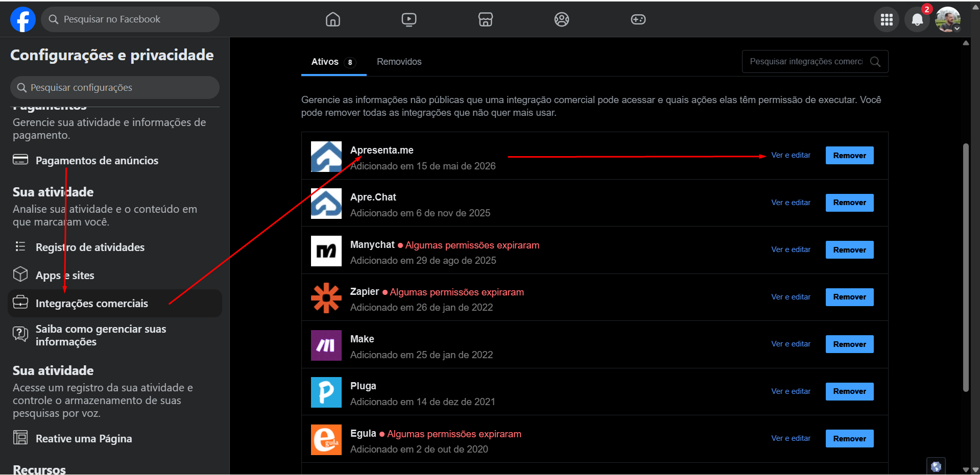Click the main page vertical scrollbar
980x475 pixels.
966,267
